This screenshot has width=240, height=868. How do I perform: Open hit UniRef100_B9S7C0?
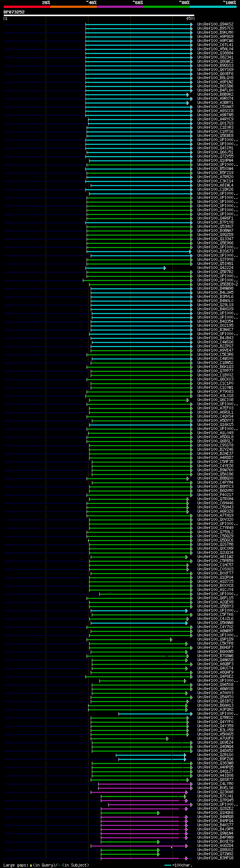point(215,28)
